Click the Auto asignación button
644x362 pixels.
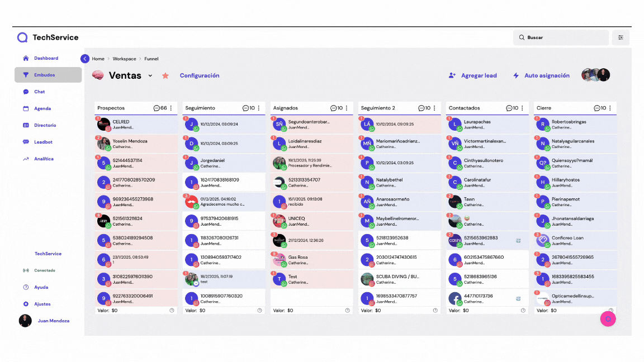541,75
